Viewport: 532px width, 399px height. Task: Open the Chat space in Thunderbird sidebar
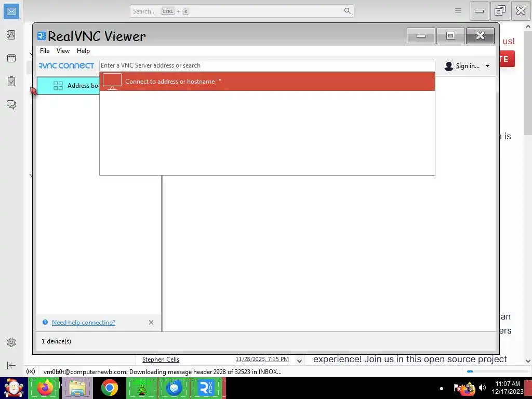pos(11,104)
